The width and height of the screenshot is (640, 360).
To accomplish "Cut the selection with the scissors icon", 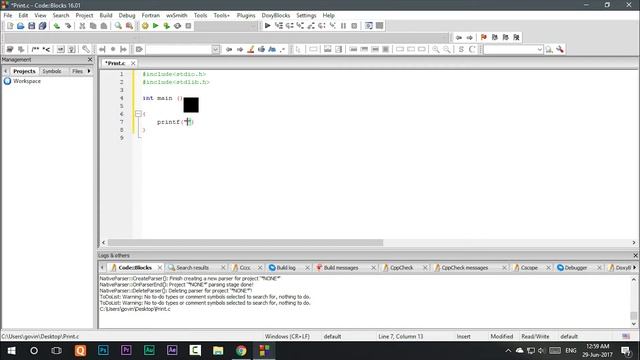I will [x=82, y=26].
